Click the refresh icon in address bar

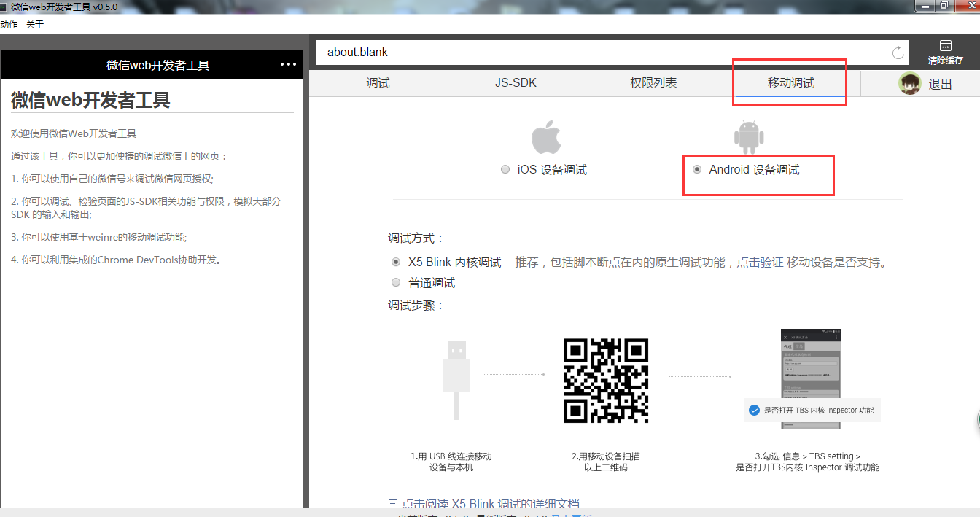898,53
